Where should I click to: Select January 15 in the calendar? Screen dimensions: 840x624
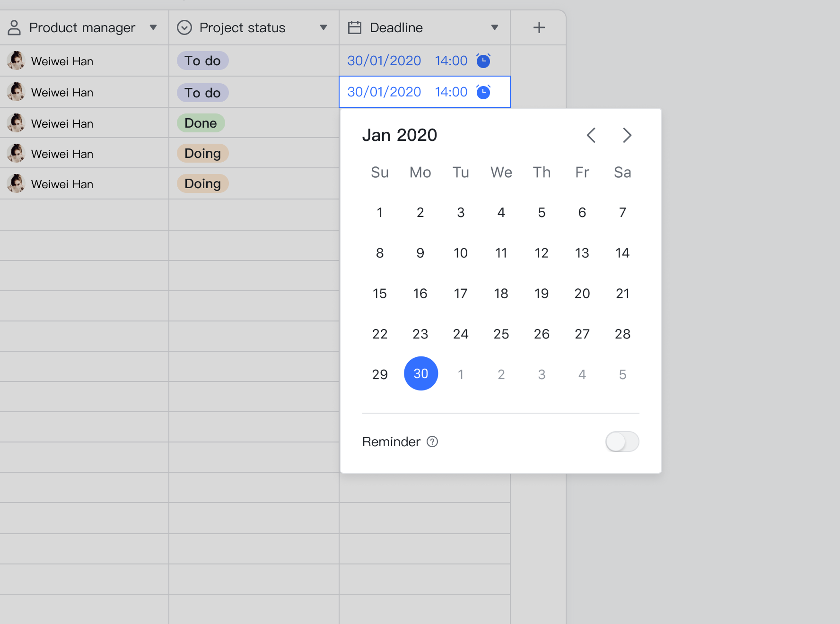380,294
